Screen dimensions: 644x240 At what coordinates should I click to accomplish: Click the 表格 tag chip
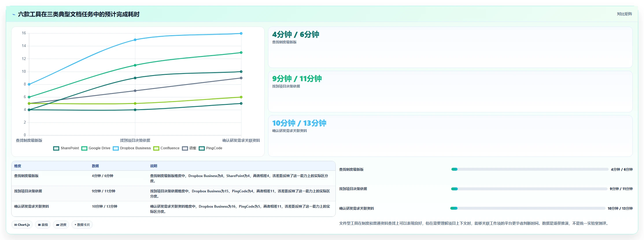tap(43, 225)
